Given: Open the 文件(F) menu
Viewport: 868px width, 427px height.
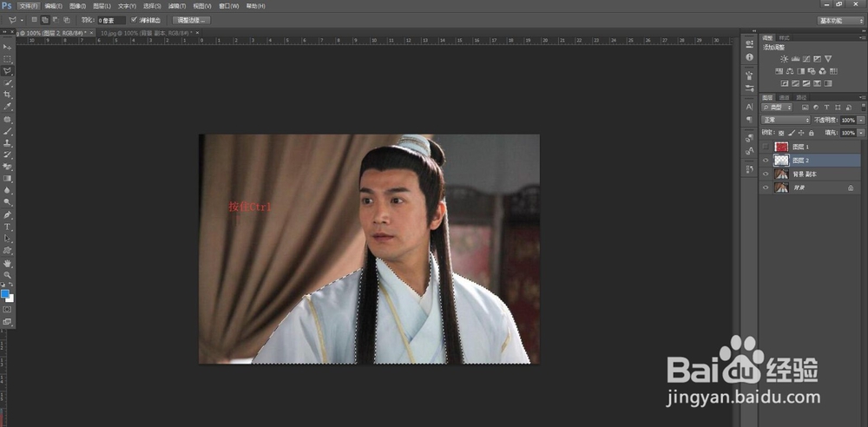Looking at the screenshot, I should [29, 6].
